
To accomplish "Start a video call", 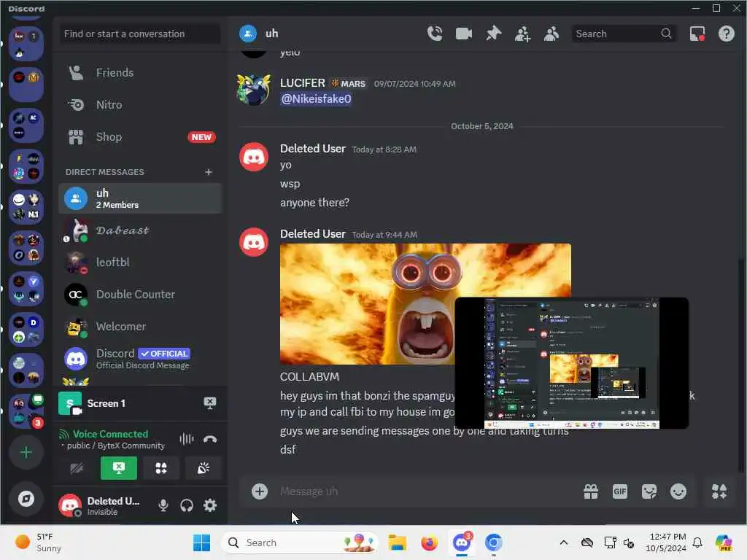I will [x=463, y=34].
